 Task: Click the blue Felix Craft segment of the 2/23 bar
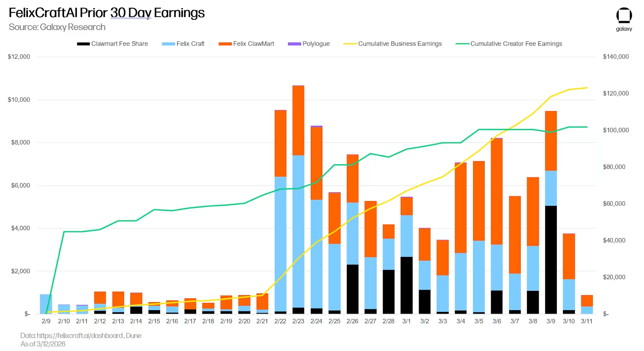pos(298,231)
